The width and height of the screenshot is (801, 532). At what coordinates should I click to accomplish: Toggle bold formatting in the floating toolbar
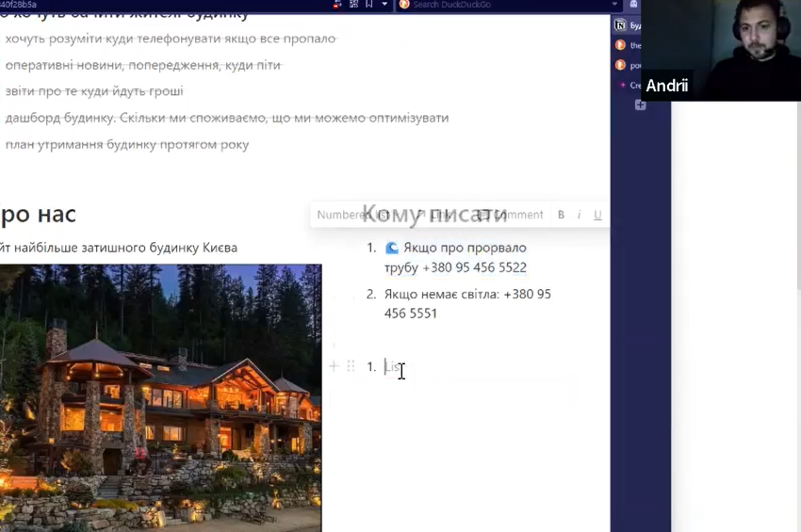pos(561,215)
